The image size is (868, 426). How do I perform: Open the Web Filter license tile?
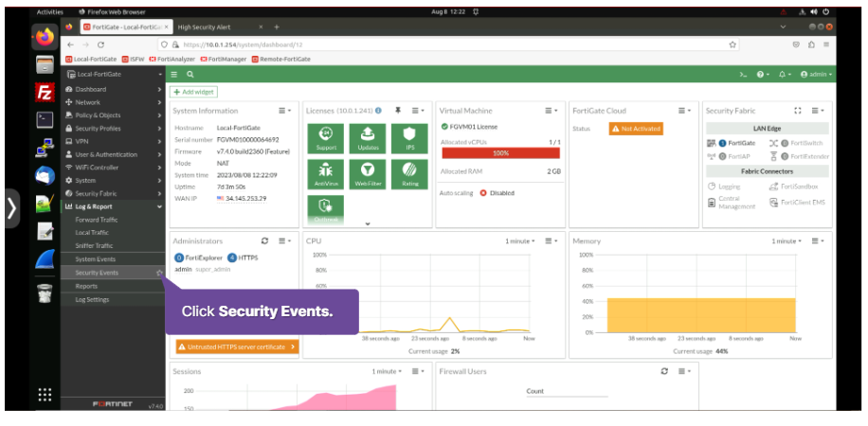point(368,174)
